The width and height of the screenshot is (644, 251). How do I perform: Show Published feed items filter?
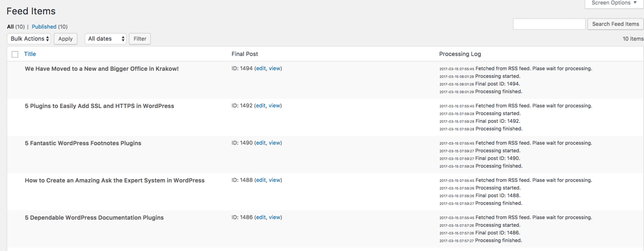point(44,27)
